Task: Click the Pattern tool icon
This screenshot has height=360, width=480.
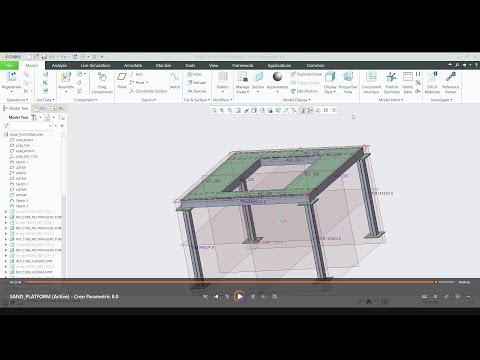Action: (223, 77)
